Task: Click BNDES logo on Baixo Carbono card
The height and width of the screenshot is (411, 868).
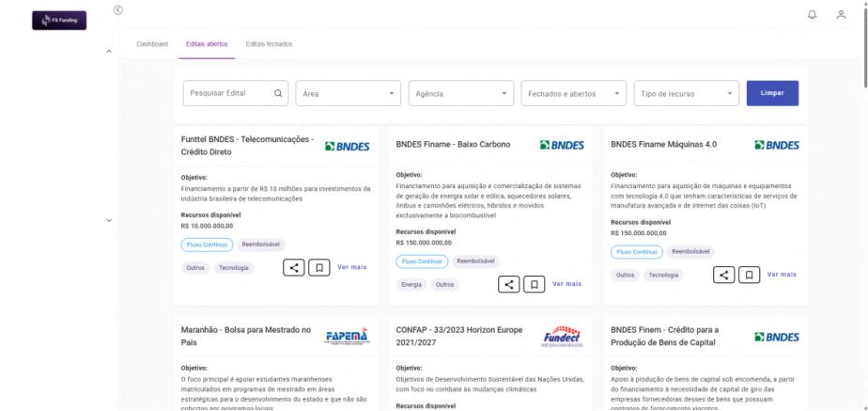Action: click(562, 145)
